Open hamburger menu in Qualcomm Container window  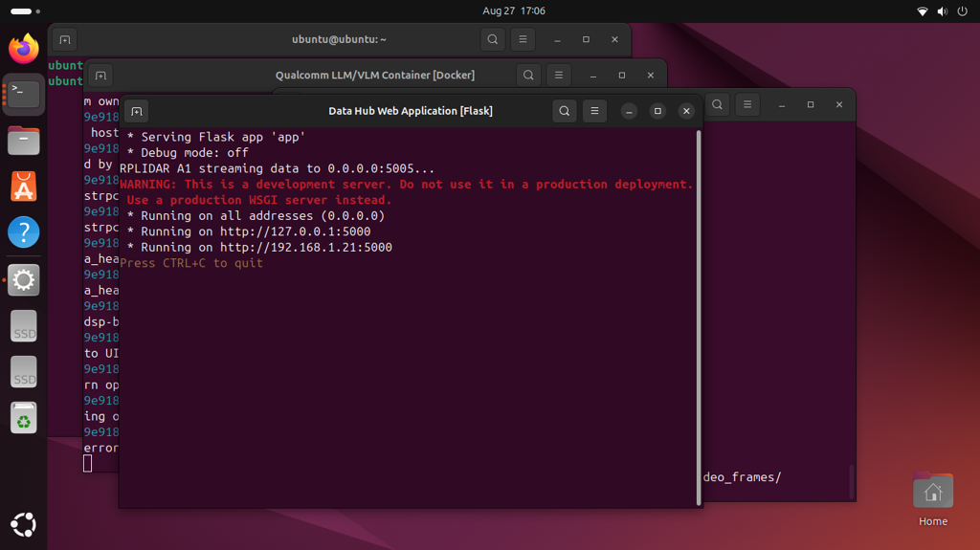pyautogui.click(x=559, y=75)
